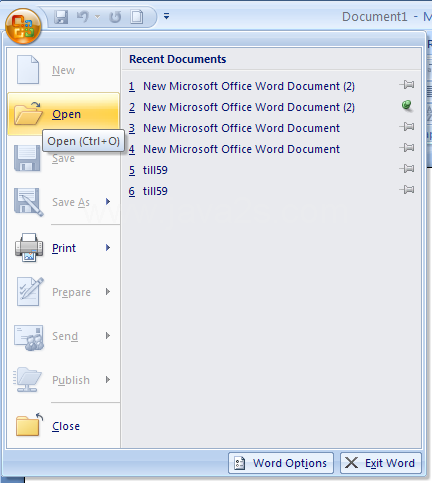Screen dimensions: 432x483
Task: Open recent document 2 New Microsoft Office Word Document (2)
Action: (x=242, y=107)
